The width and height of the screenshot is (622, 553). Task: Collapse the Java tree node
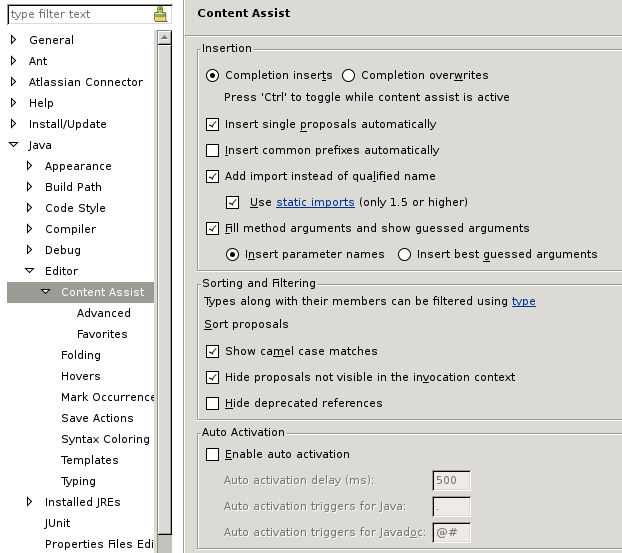14,145
